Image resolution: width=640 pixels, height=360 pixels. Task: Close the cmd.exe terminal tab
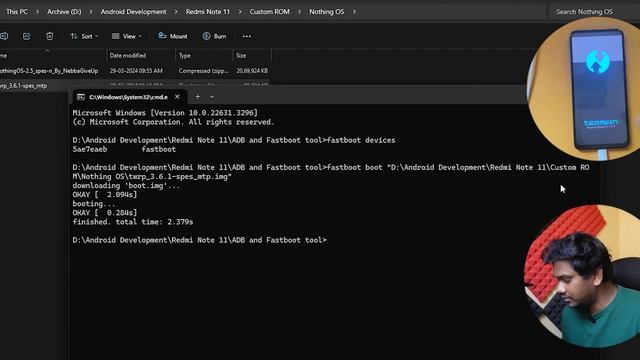click(x=177, y=97)
